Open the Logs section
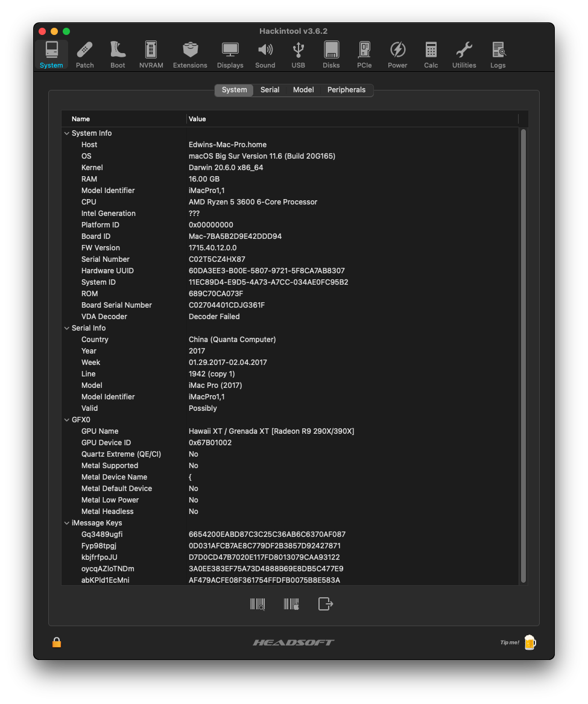Viewport: 588px width, 704px height. click(498, 54)
